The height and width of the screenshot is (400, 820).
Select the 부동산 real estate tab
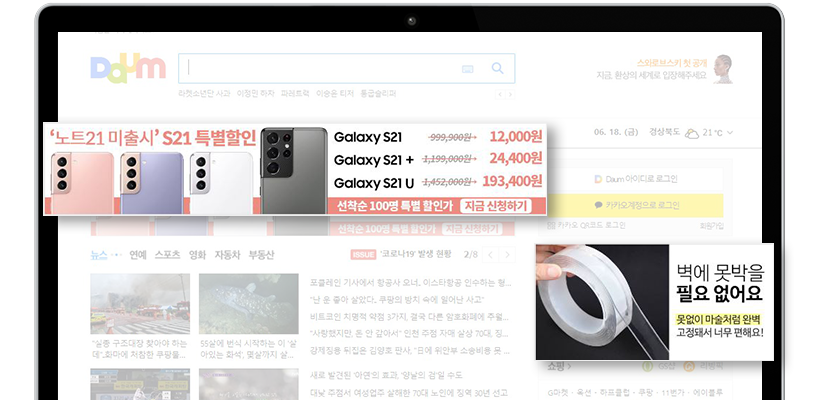tap(261, 255)
